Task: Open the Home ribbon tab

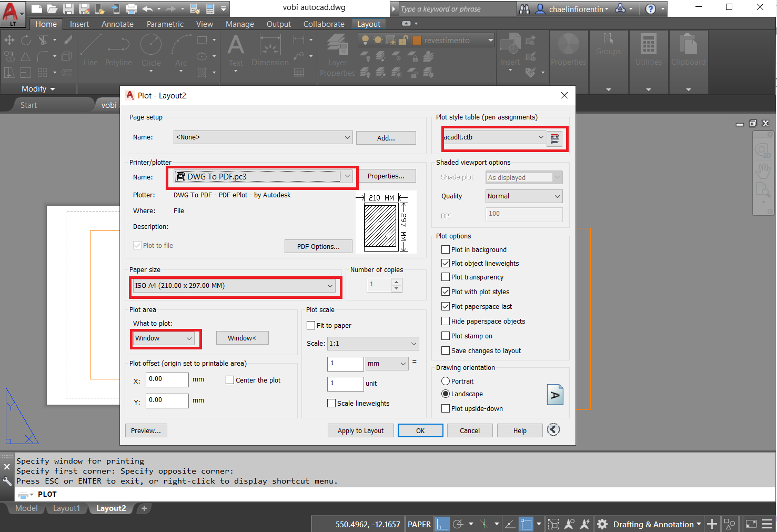Action: (x=46, y=24)
